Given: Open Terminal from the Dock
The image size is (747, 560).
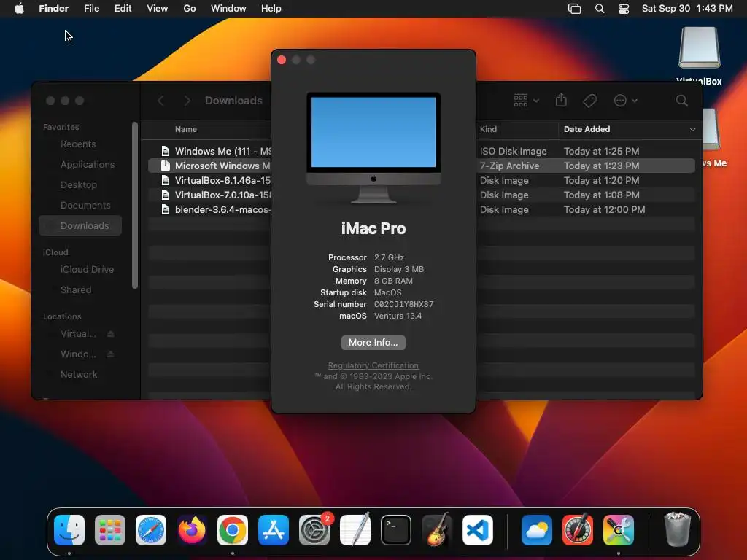Looking at the screenshot, I should pos(396,530).
